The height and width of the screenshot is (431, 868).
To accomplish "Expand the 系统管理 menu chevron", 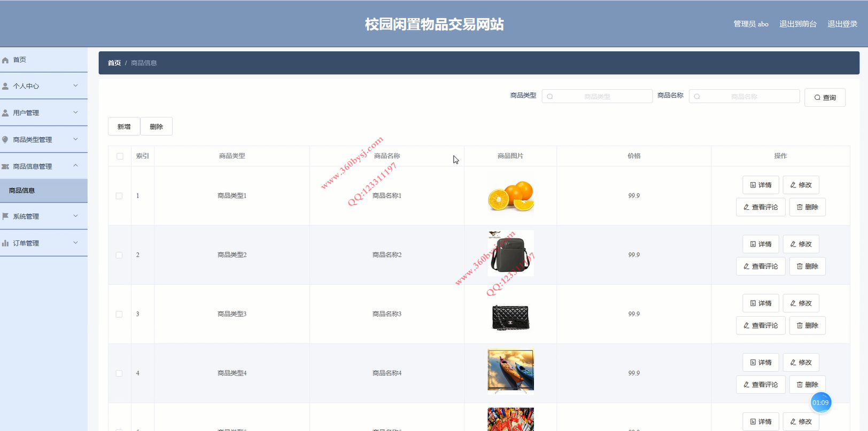I will tap(75, 216).
